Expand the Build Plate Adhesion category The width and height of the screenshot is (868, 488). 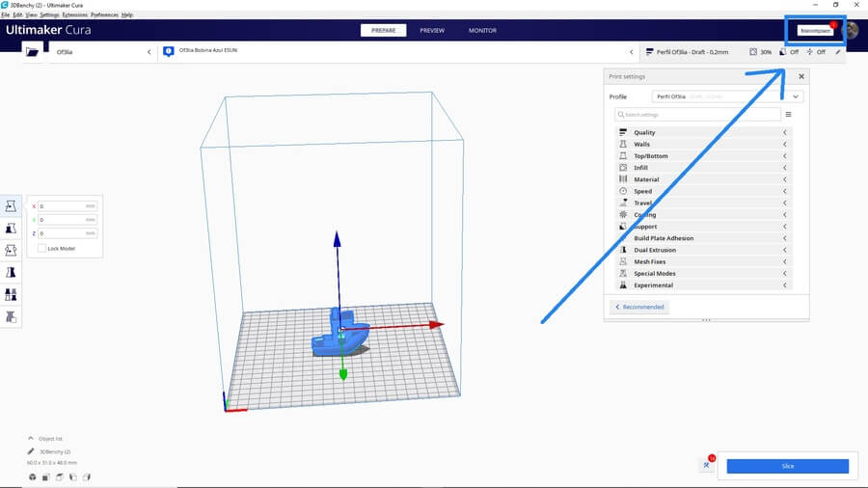pyautogui.click(x=704, y=238)
